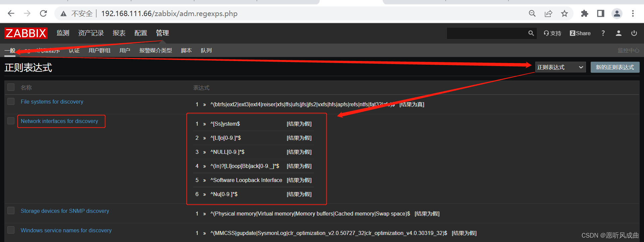
Task: Open Storage devices for SNMP discovery link
Action: pos(65,211)
